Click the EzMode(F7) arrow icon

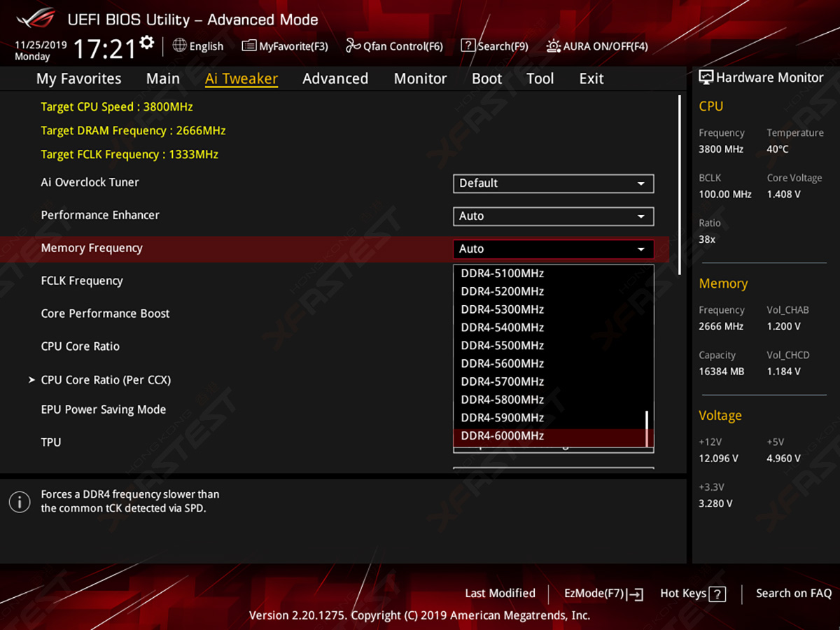pyautogui.click(x=635, y=594)
